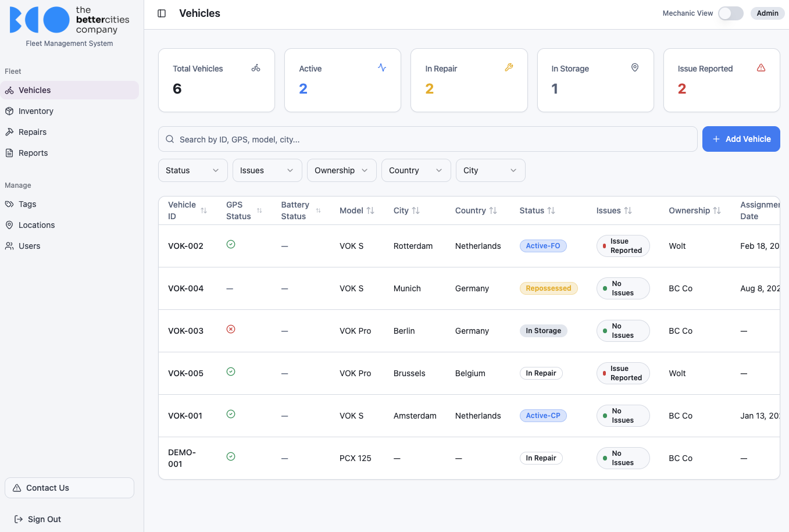Click GPS error icon for VOK-003
The image size is (789, 532).
[231, 329]
